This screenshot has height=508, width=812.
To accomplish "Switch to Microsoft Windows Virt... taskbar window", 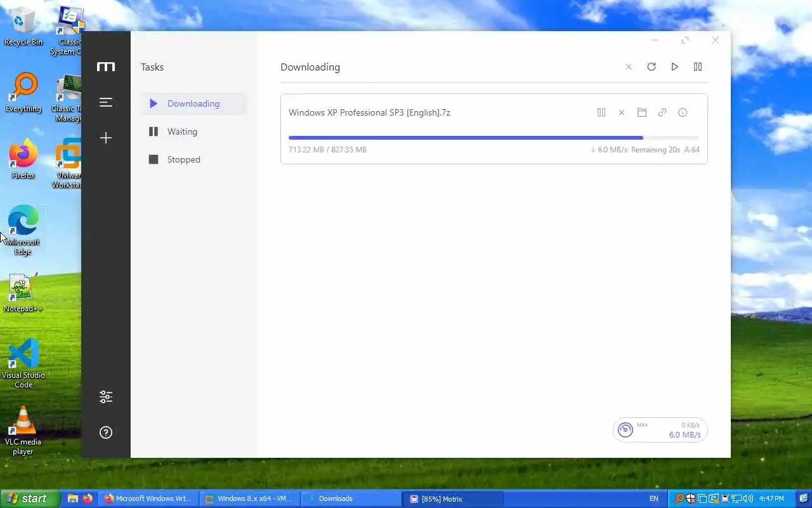I will (148, 498).
